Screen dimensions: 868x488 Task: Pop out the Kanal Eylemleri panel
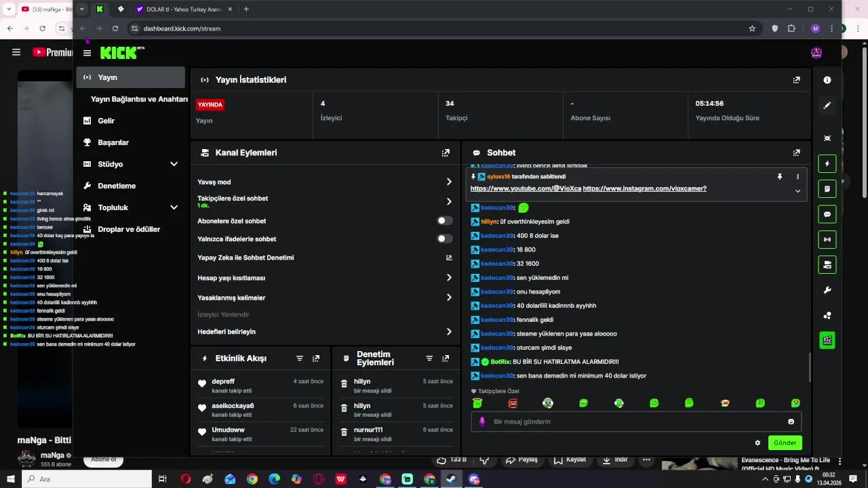point(446,153)
